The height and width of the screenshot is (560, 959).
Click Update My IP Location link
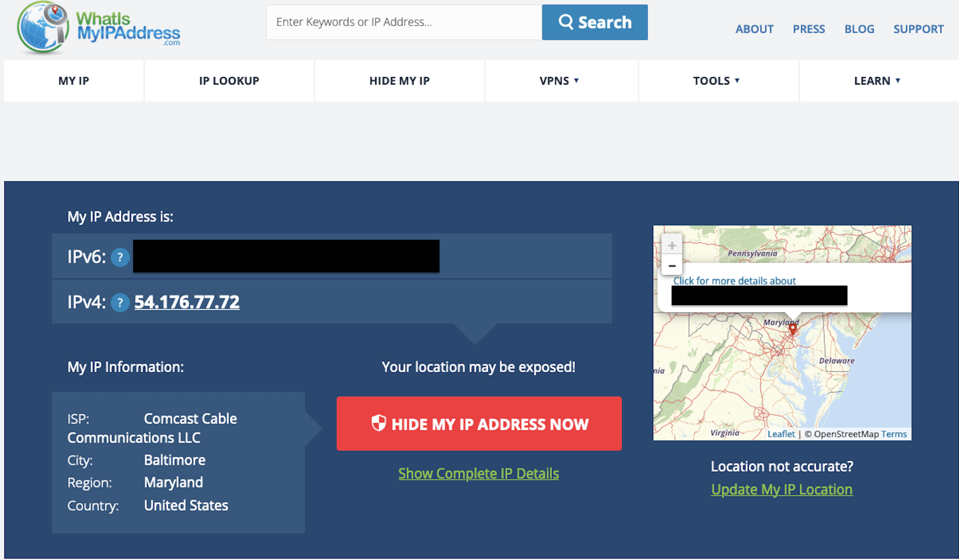[x=782, y=489]
